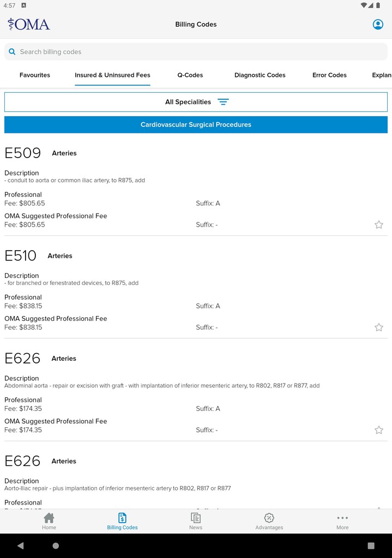
Task: Favourite code E509 with star
Action: [379, 225]
